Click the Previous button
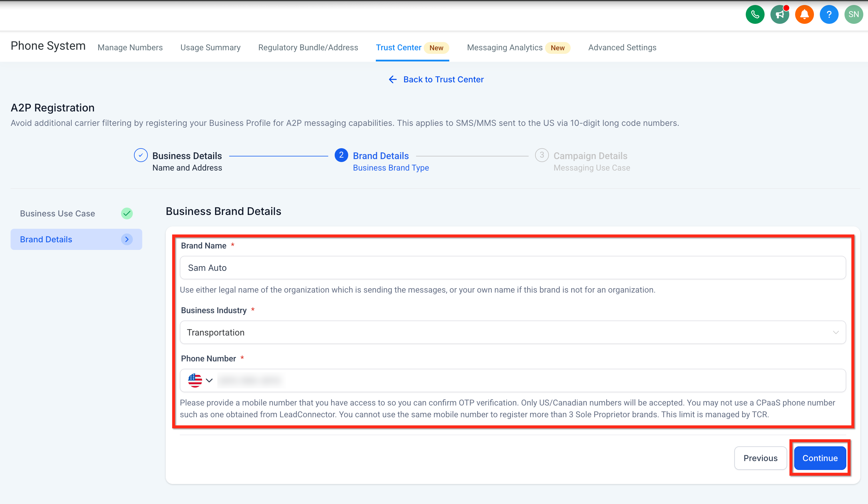Viewport: 868px width, 504px height. tap(760, 458)
